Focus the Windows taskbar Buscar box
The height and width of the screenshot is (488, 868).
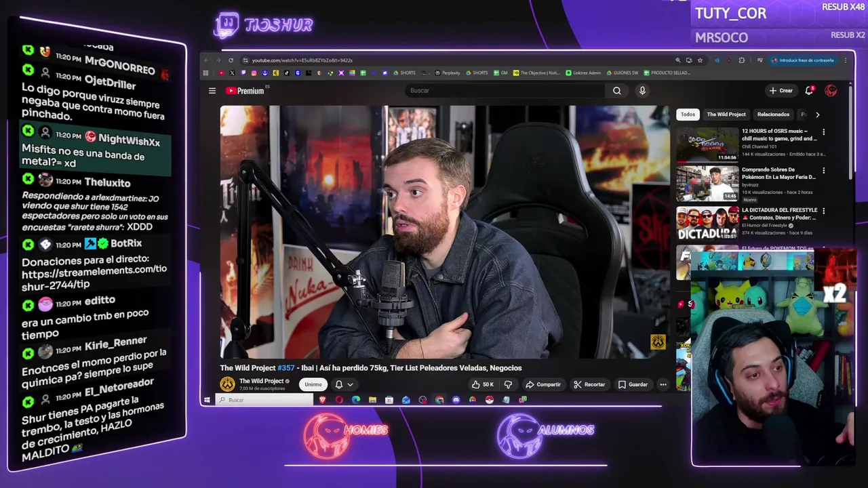[264, 400]
